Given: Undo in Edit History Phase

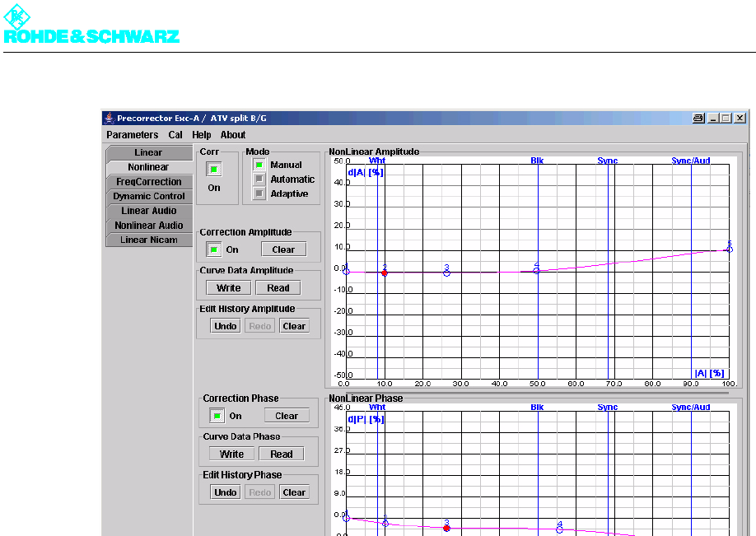Looking at the screenshot, I should click(225, 492).
